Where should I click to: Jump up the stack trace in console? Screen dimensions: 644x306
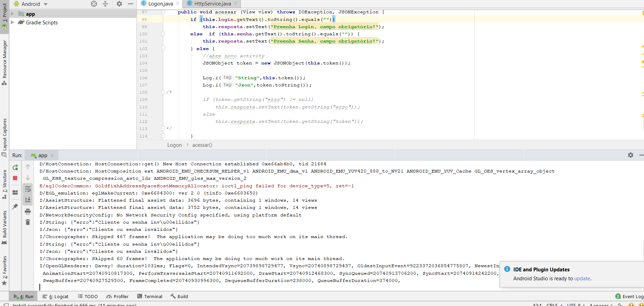[28, 167]
